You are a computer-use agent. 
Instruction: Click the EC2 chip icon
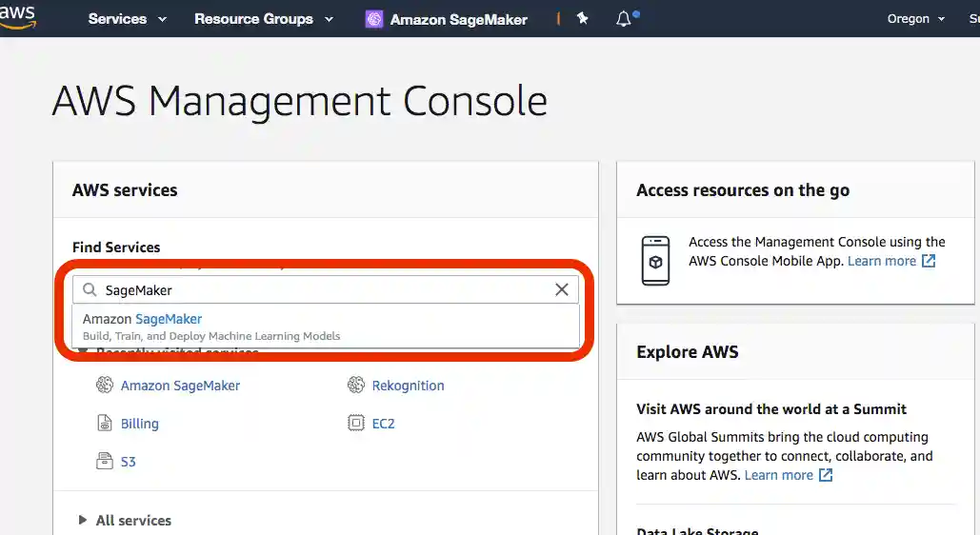coord(355,423)
